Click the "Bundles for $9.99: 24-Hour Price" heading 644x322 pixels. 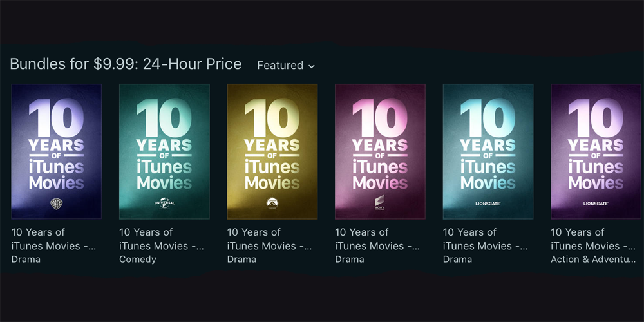coord(126,64)
